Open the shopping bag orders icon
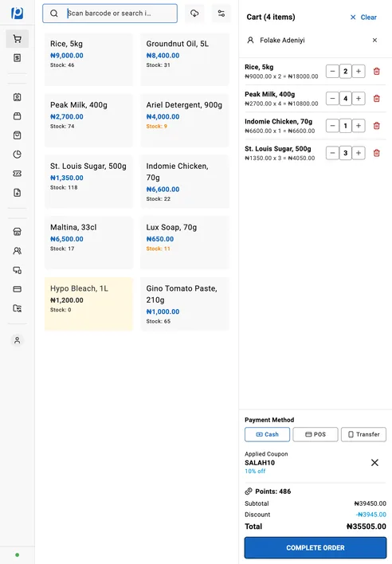The image size is (392, 564). (x=17, y=135)
